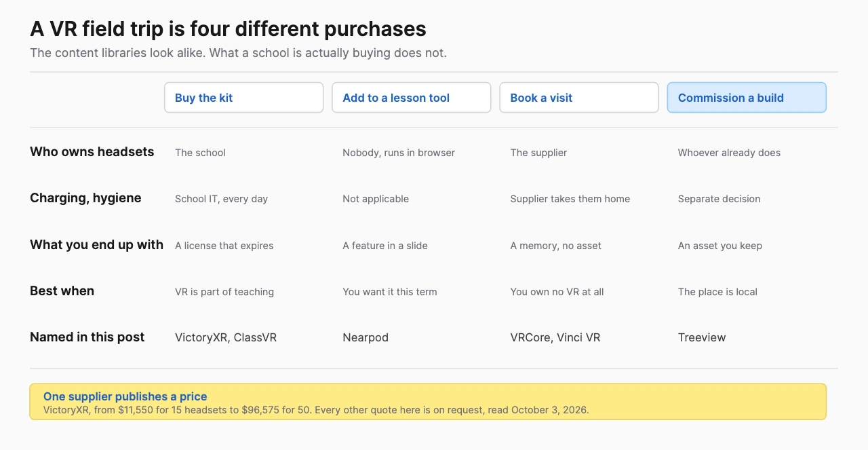This screenshot has width=868, height=450.
Task: Click the 'Best when' row label
Action: click(x=62, y=290)
